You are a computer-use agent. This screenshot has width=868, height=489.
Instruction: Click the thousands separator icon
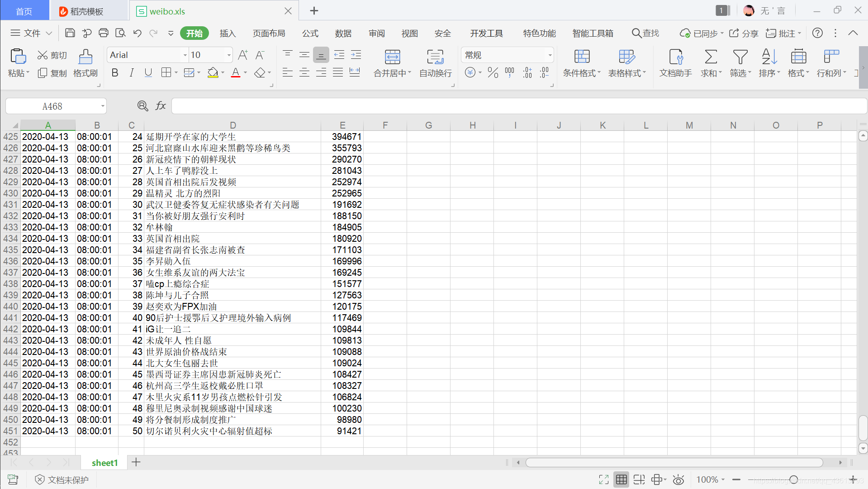tap(510, 72)
